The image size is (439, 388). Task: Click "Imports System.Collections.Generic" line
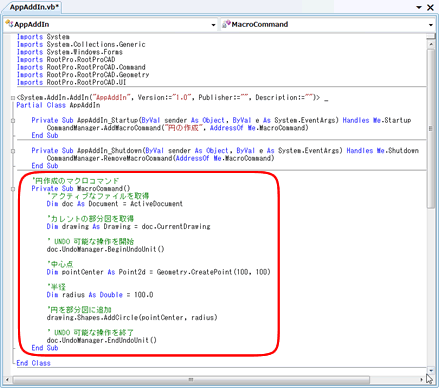click(81, 44)
